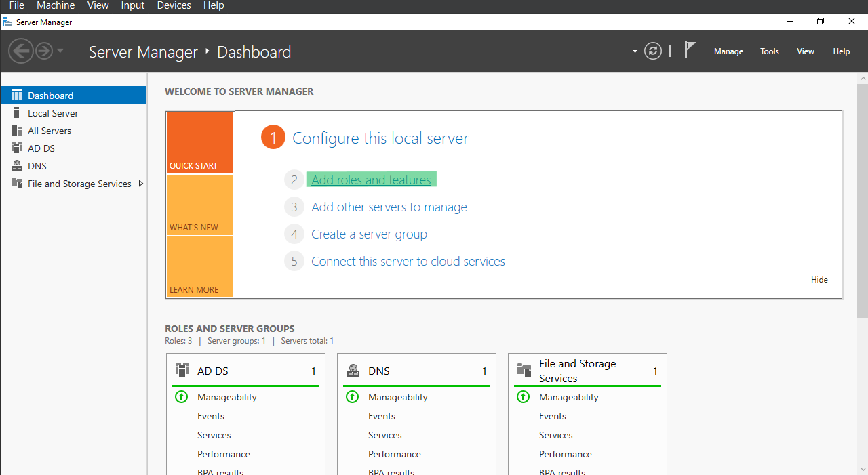Select DNS in the sidebar
The width and height of the screenshot is (868, 475).
tap(73, 166)
